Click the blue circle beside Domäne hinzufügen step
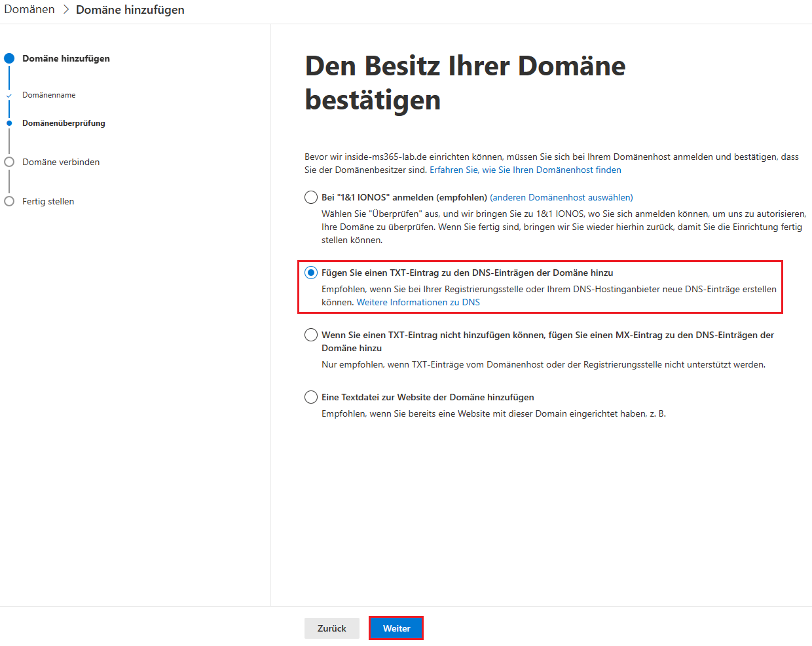Image resolution: width=812 pixels, height=646 pixels. point(9,58)
